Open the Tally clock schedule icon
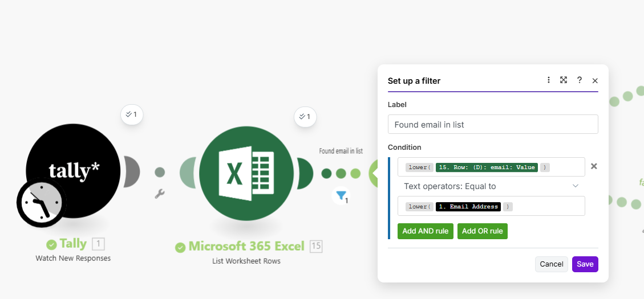The width and height of the screenshot is (644, 299). point(42,203)
